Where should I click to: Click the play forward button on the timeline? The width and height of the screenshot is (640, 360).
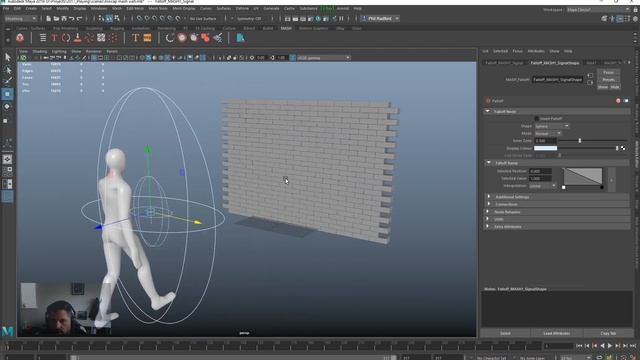(610, 346)
